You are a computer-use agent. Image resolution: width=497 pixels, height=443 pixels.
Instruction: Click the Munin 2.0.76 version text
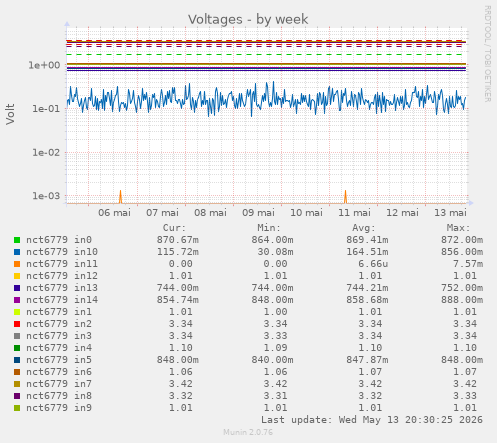(248, 432)
